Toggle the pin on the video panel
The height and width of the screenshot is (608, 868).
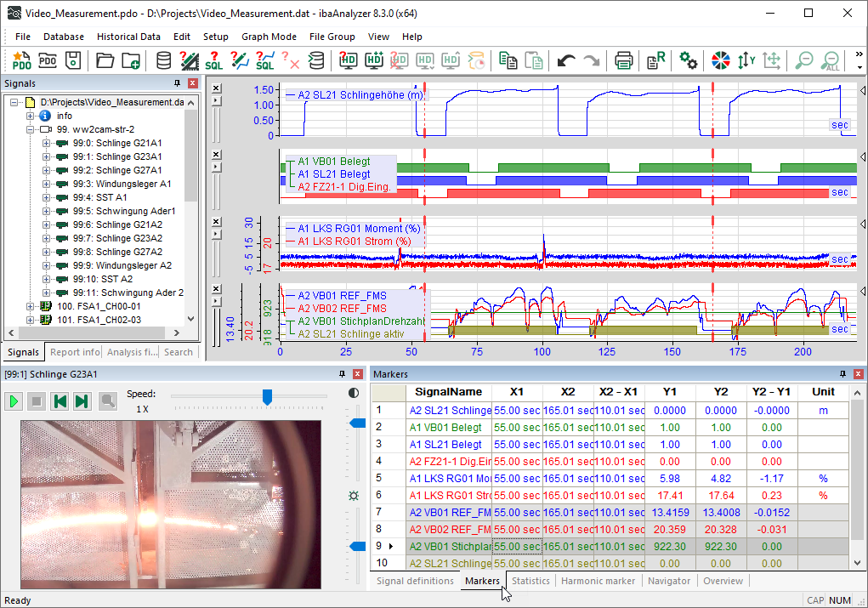click(x=342, y=374)
